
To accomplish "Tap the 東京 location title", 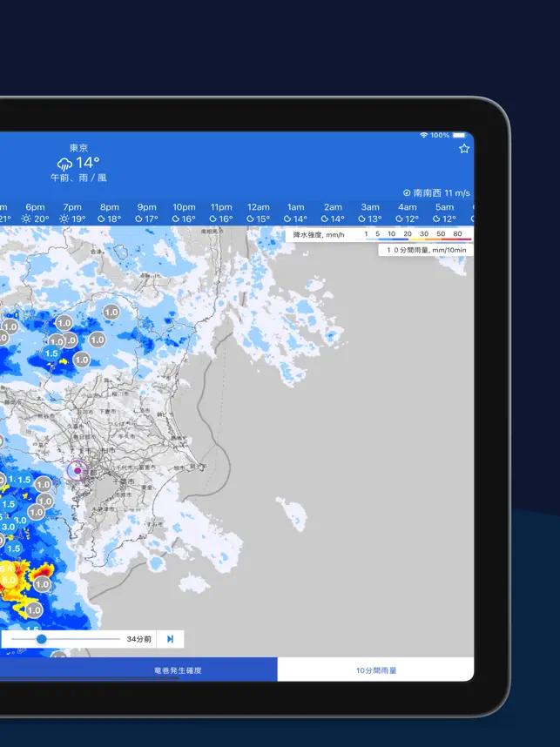I will [78, 148].
